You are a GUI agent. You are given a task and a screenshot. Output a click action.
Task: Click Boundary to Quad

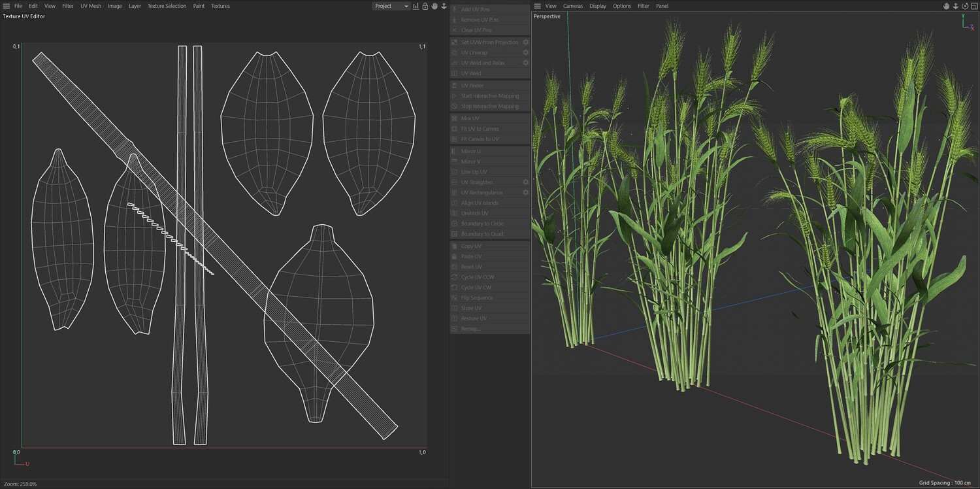click(x=489, y=234)
